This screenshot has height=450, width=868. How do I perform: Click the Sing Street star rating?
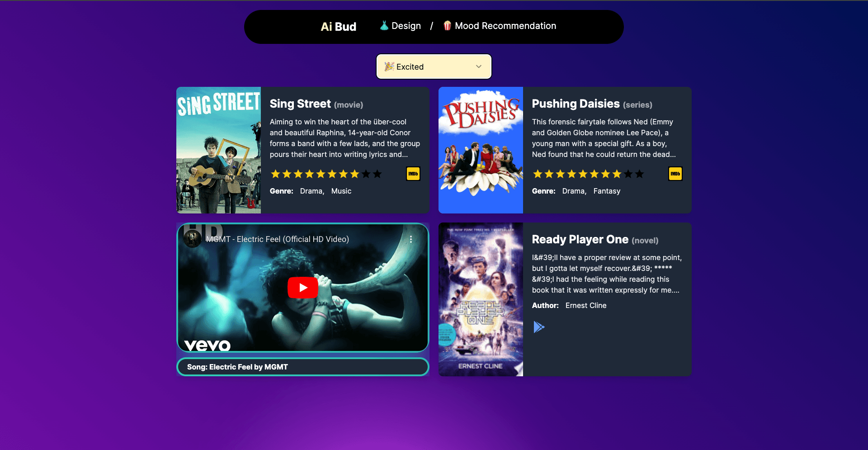pos(326,174)
